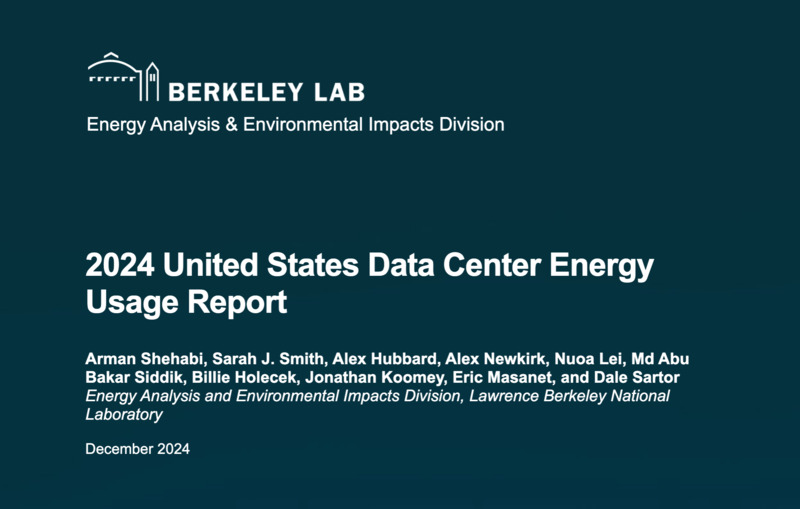Click the BERKELEY LAB wordmark text
800x509 pixels.
266,92
